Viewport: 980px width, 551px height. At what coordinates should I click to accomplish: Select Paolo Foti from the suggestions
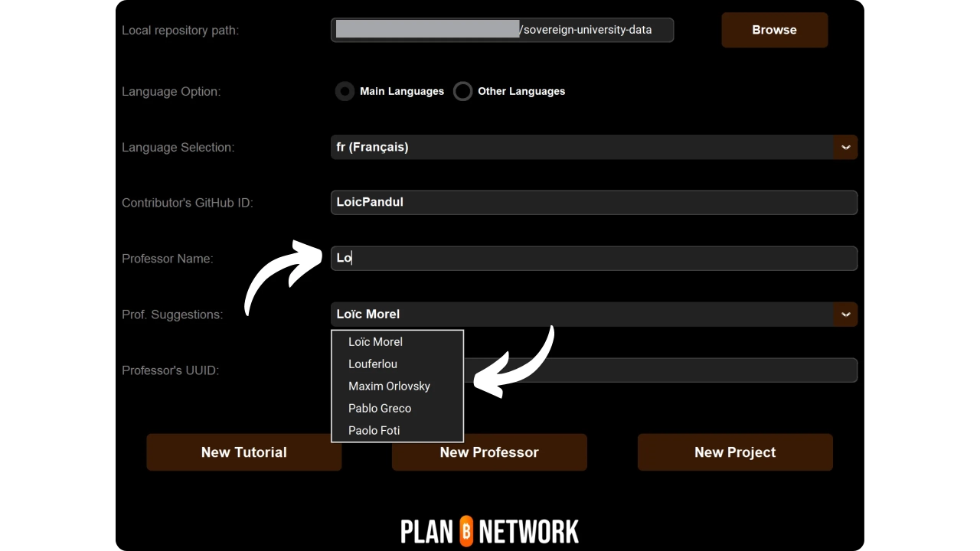point(374,431)
